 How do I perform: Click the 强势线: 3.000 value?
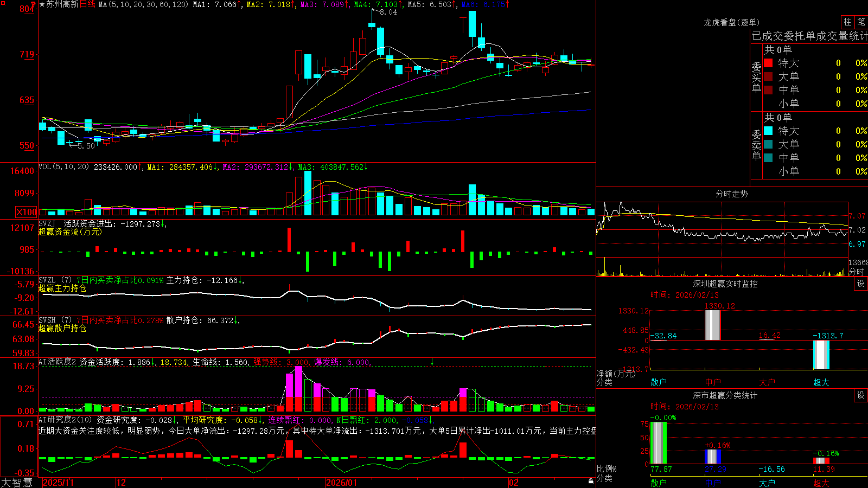pyautogui.click(x=282, y=362)
